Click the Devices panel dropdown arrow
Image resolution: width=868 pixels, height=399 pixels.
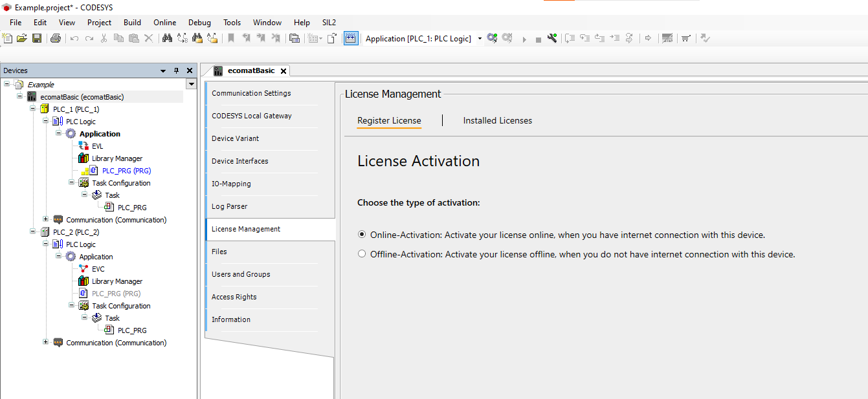(x=163, y=70)
